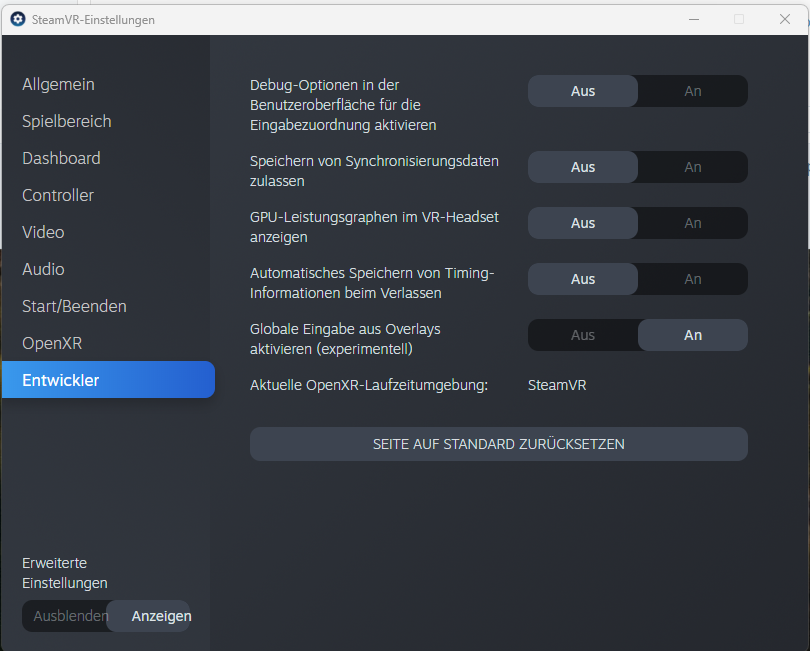
Task: Select Anzeigen for Erweiterte Einstellungen
Action: click(x=161, y=616)
